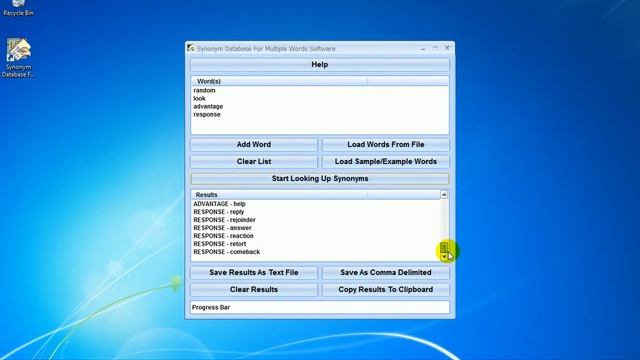Click the Results column header

click(x=279, y=195)
